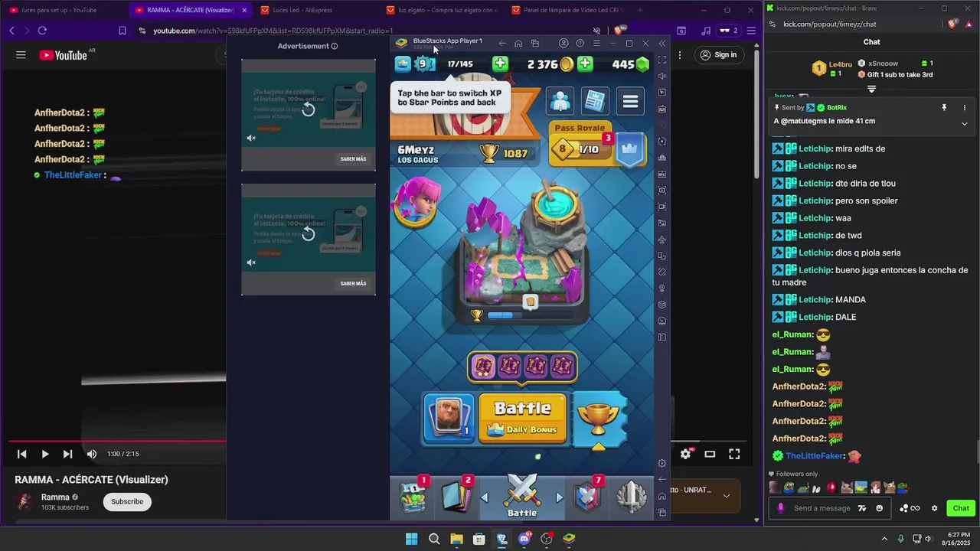This screenshot has width=980, height=551.
Task: Open the friends social icon in Clash Royale
Action: [560, 101]
